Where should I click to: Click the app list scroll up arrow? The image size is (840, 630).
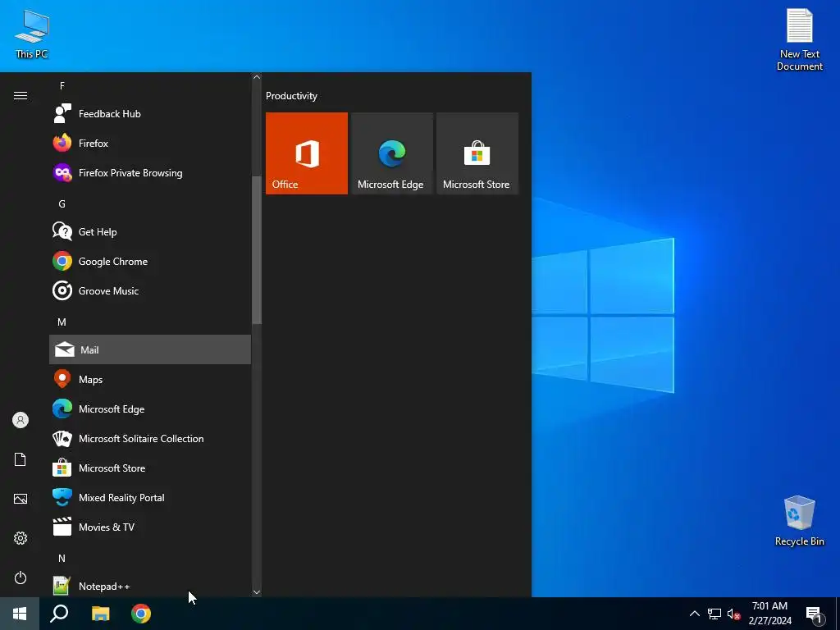coord(257,77)
